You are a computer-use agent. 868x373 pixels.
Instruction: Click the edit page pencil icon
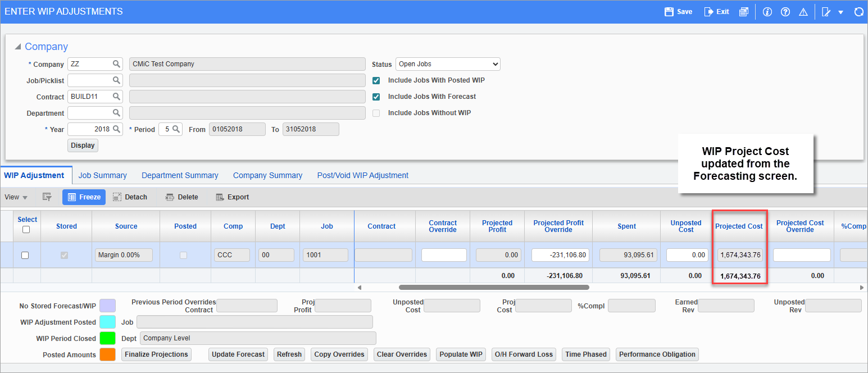(x=826, y=12)
